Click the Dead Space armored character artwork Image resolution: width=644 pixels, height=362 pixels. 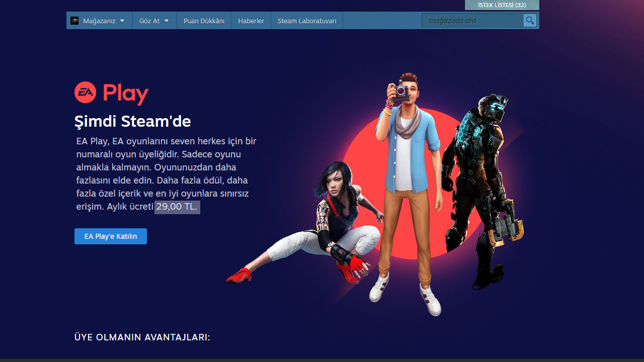(484, 191)
